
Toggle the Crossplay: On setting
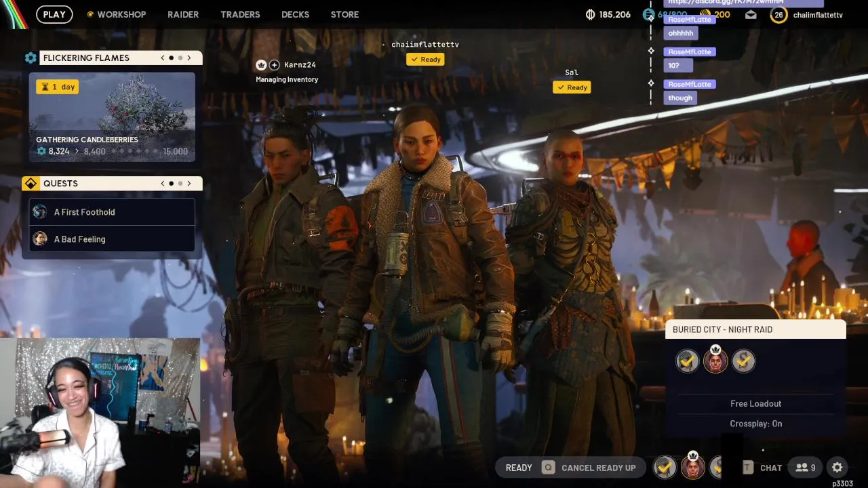(x=755, y=424)
